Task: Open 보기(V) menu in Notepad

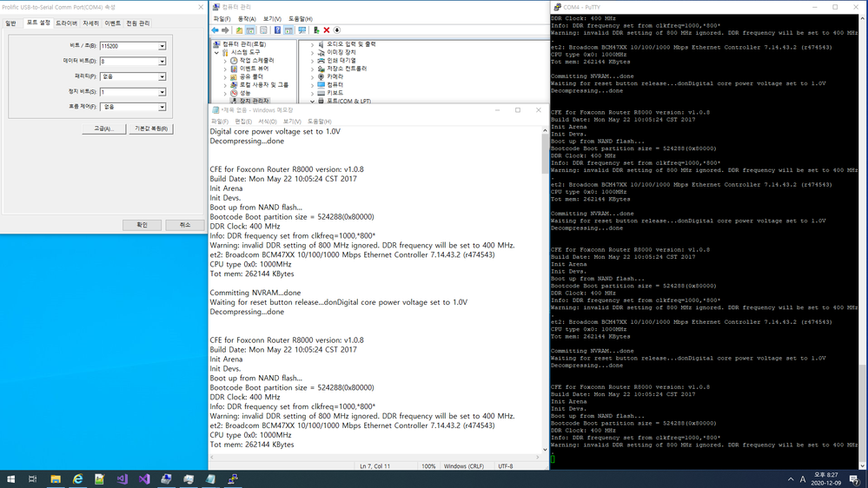Action: tap(292, 122)
